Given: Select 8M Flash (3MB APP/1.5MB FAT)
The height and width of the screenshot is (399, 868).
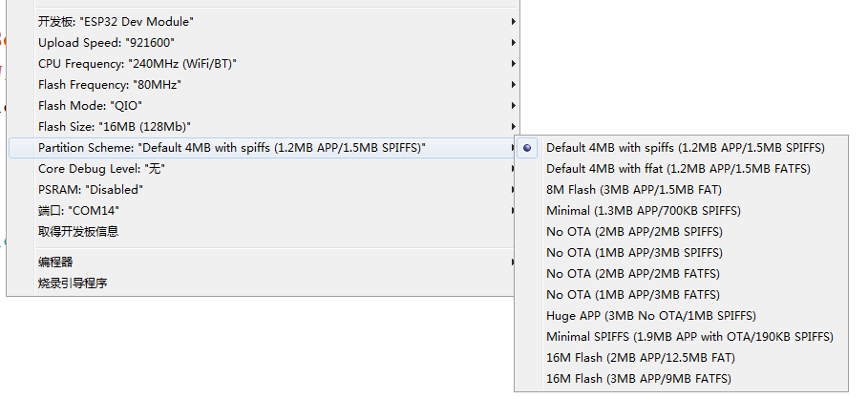Looking at the screenshot, I should [x=682, y=190].
